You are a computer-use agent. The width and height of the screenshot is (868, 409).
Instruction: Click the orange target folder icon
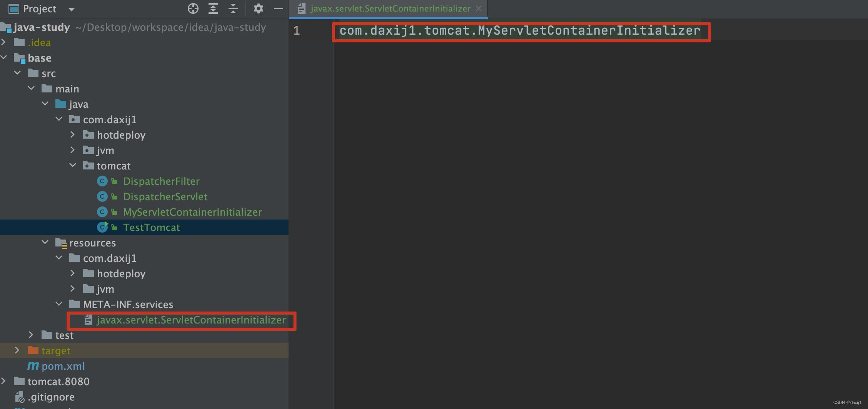33,350
